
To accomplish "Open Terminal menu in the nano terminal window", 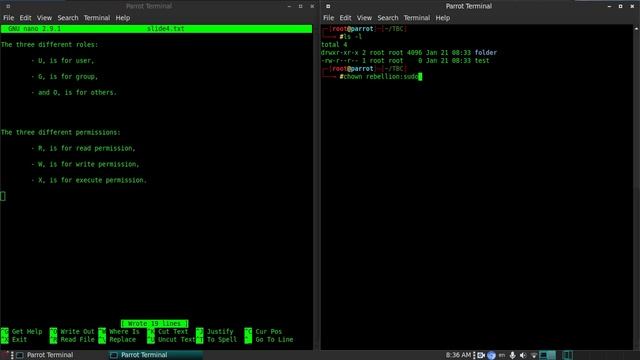I will pyautogui.click(x=97, y=18).
